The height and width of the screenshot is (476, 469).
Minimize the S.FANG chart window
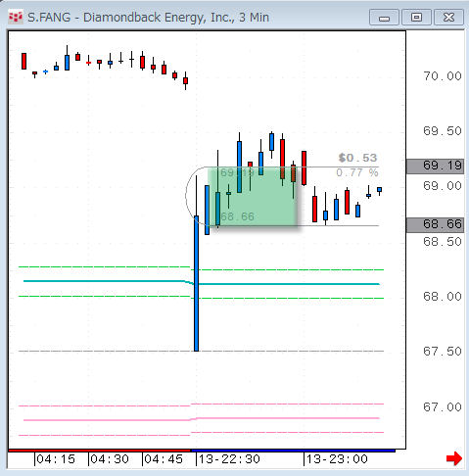[384, 18]
